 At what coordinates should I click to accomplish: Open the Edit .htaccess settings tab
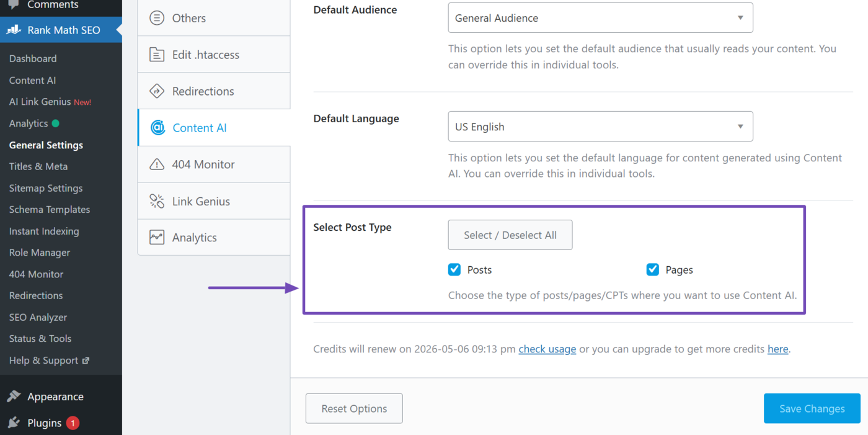tap(214, 55)
